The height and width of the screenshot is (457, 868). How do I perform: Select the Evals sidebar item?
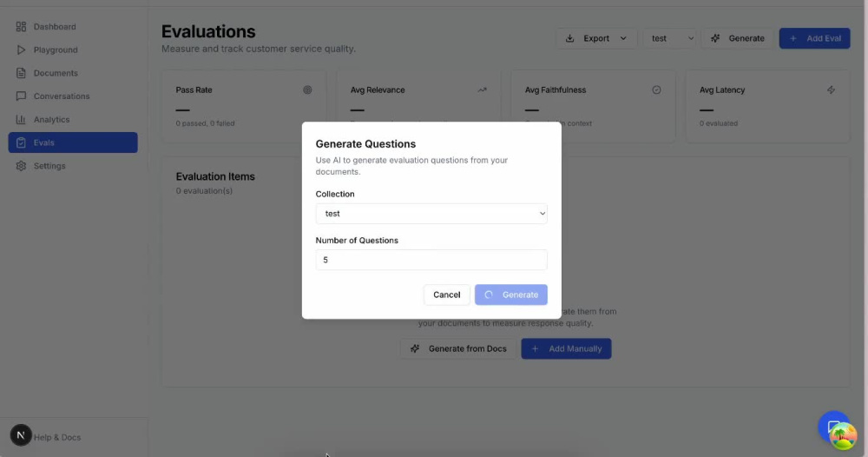pos(73,142)
